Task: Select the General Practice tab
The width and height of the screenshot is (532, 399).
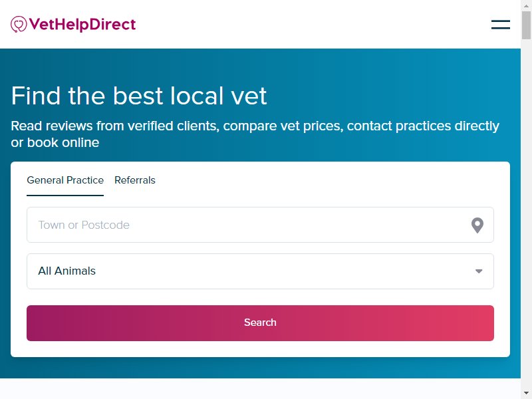Action: coord(65,180)
